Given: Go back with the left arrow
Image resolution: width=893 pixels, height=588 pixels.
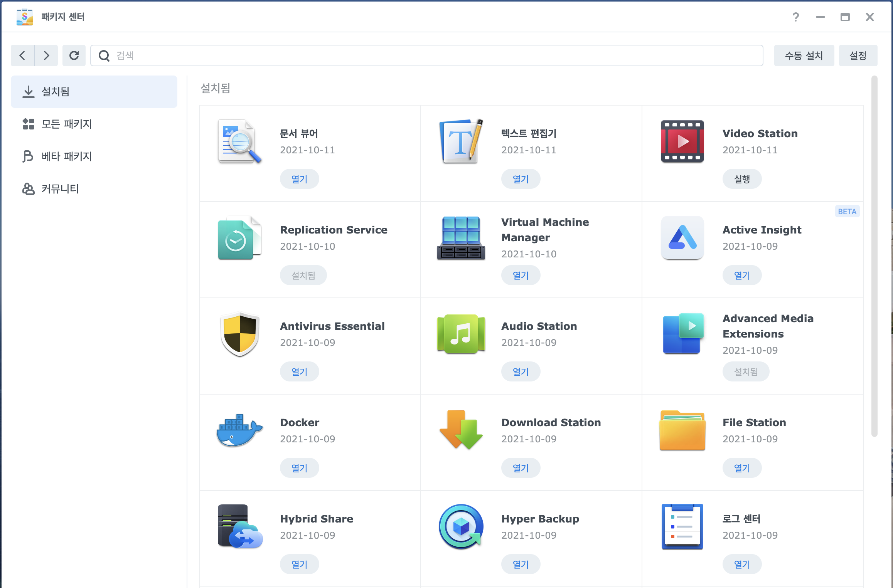Looking at the screenshot, I should point(23,55).
